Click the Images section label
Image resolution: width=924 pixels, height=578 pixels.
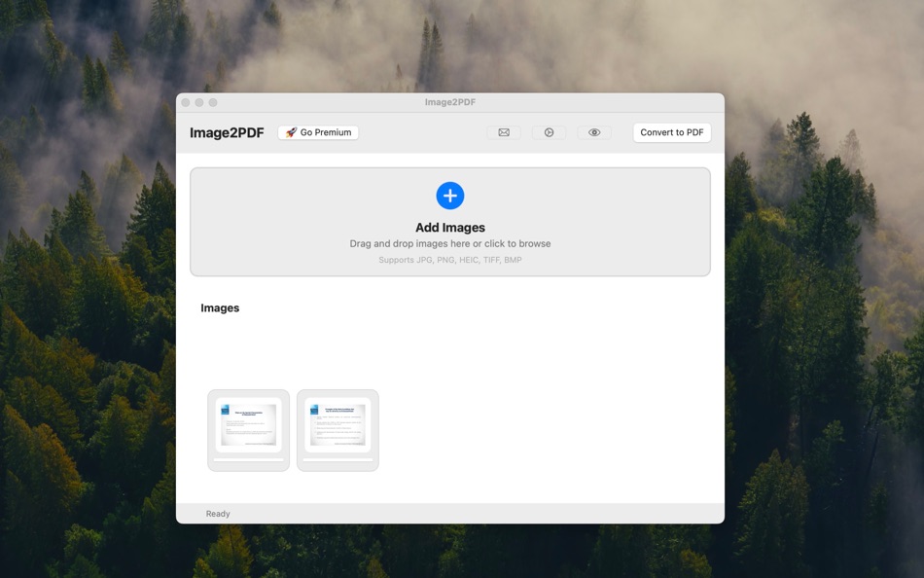220,307
